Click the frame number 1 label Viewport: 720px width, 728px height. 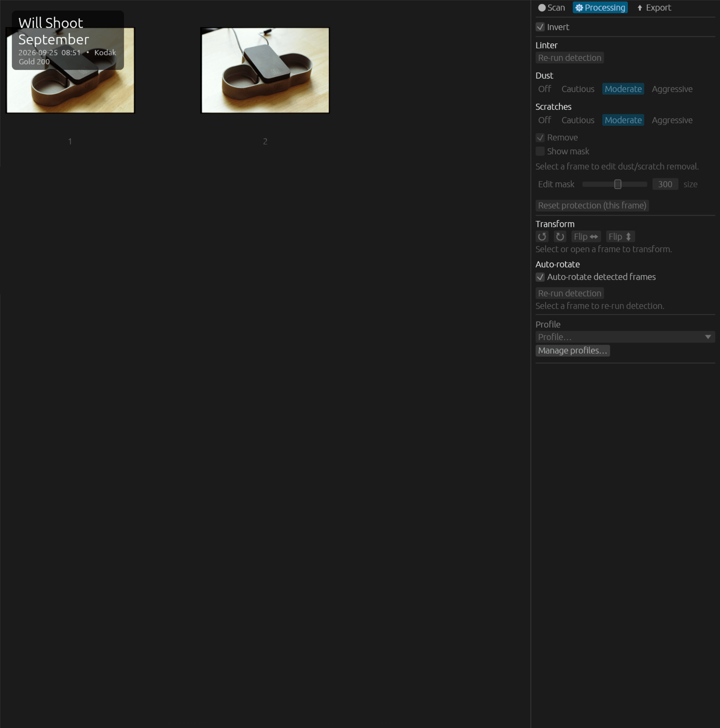pyautogui.click(x=70, y=141)
